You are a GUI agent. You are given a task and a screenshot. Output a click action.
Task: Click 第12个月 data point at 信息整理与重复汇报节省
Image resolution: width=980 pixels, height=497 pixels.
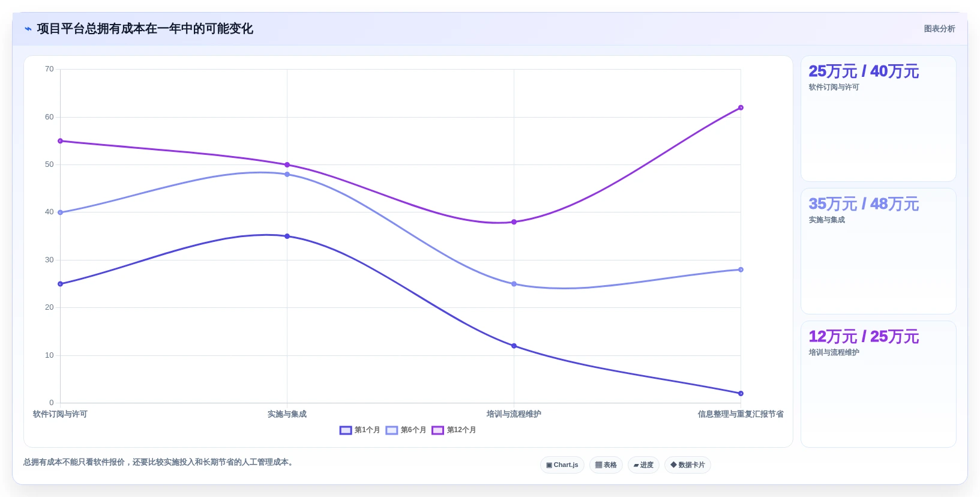(741, 108)
